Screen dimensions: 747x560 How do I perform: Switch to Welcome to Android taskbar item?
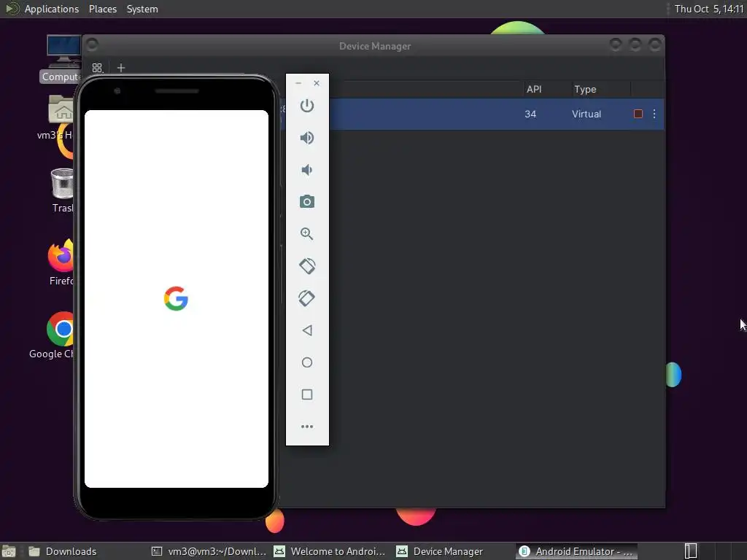330,551
